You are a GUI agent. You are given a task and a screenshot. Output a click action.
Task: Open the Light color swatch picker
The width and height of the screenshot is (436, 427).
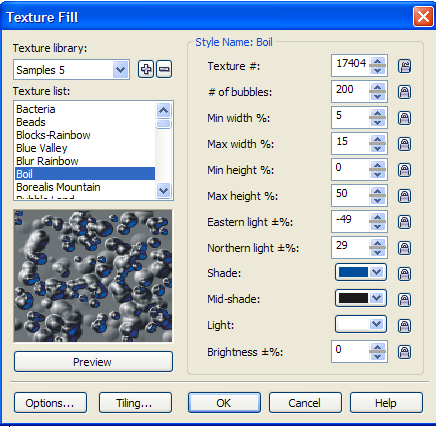pyautogui.click(x=361, y=324)
